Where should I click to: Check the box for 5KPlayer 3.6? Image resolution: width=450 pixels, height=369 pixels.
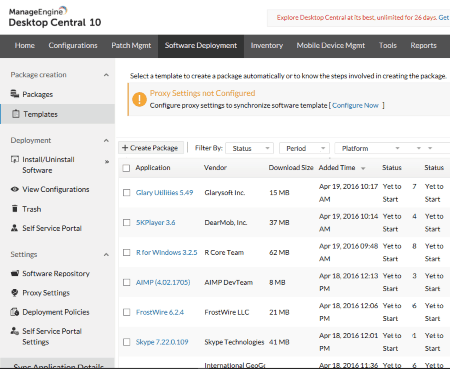coord(127,222)
